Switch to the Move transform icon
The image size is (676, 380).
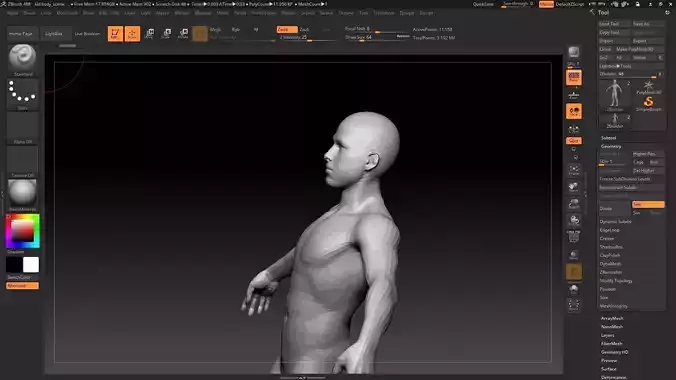pos(150,34)
